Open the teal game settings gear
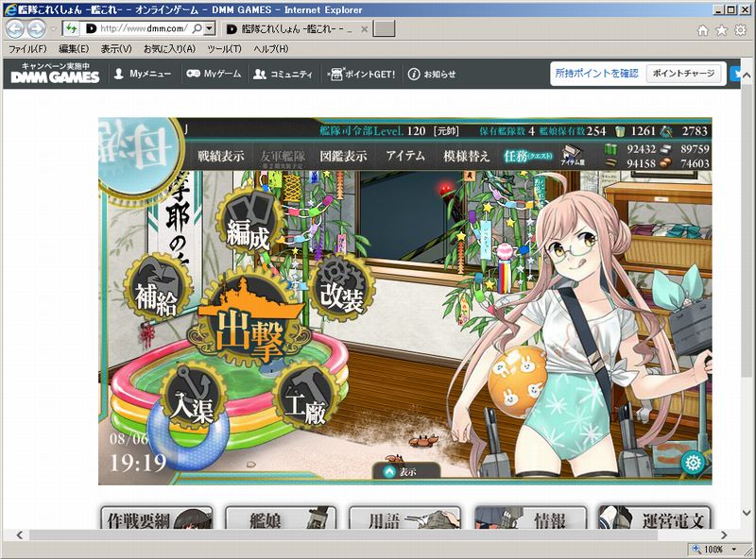756x559 pixels. click(x=694, y=464)
